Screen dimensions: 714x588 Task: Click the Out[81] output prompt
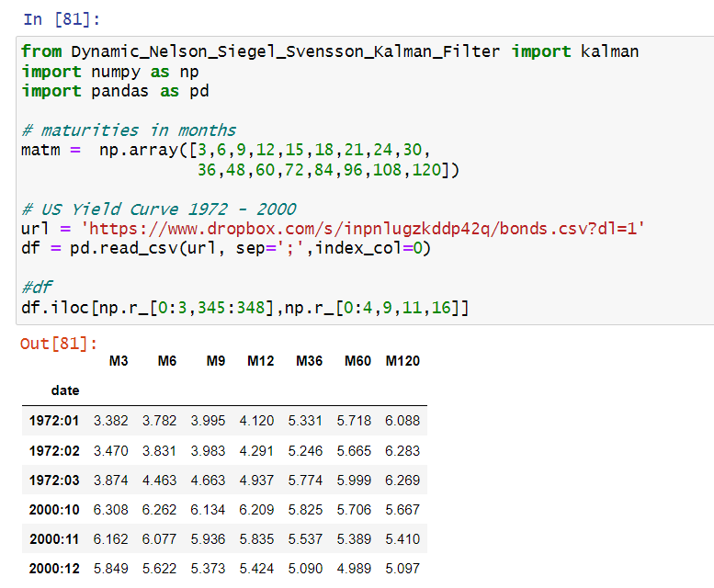[59, 344]
